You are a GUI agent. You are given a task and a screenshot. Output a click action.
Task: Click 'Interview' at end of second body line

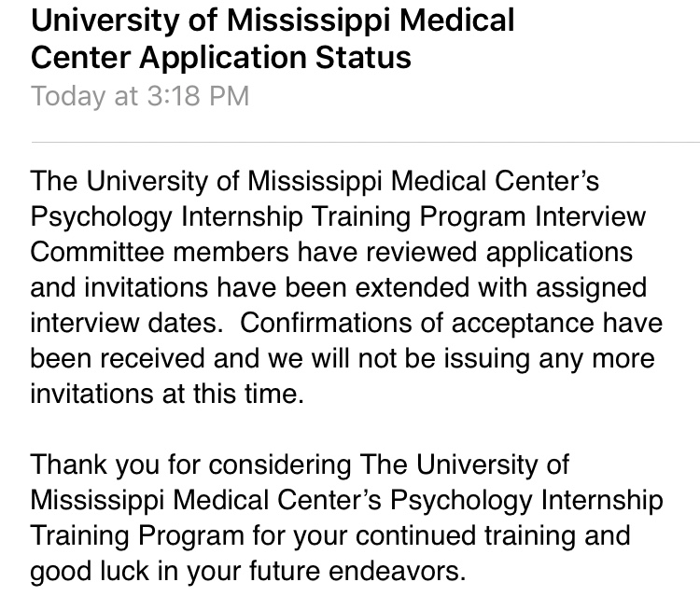(590, 216)
